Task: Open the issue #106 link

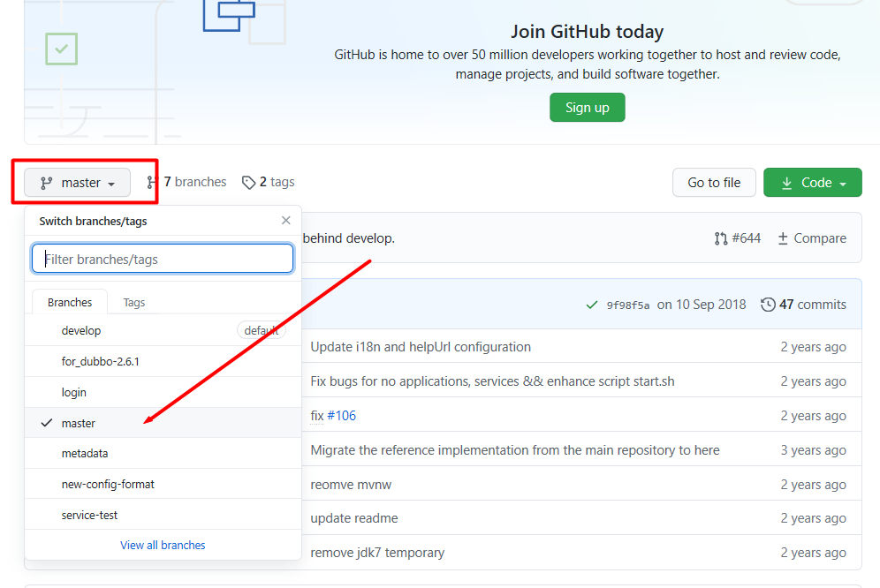Action: tap(341, 416)
